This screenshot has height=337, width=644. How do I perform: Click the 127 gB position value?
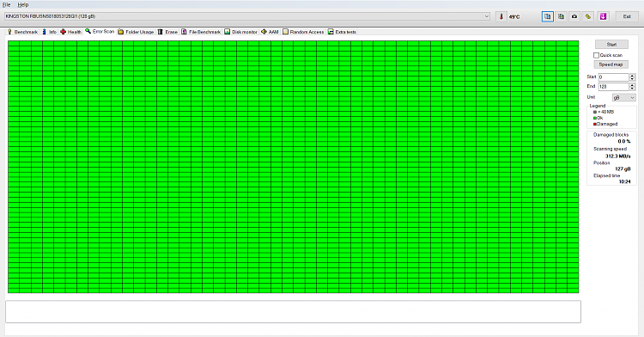pos(623,168)
